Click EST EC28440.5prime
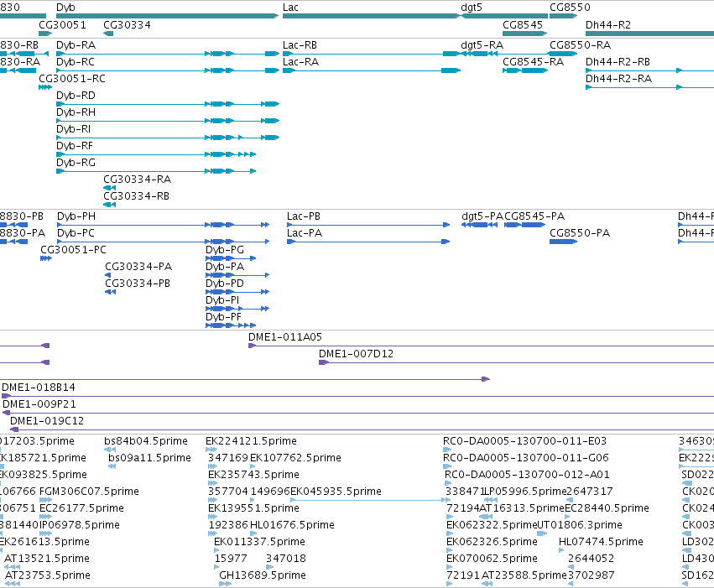Viewport: 714px width, 588px height. [x=607, y=509]
